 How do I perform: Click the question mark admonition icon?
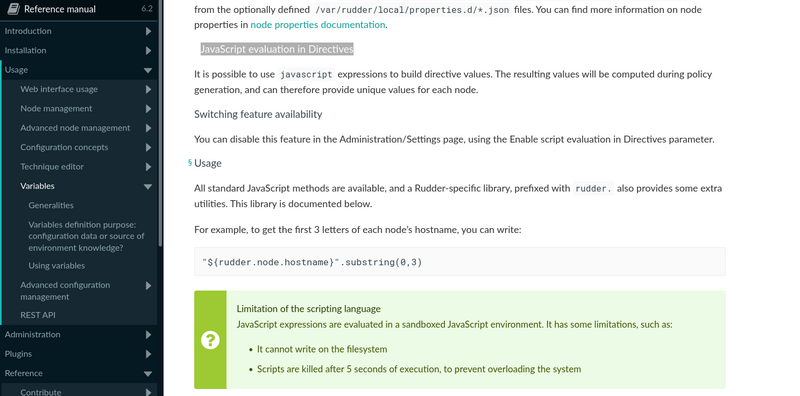click(210, 340)
